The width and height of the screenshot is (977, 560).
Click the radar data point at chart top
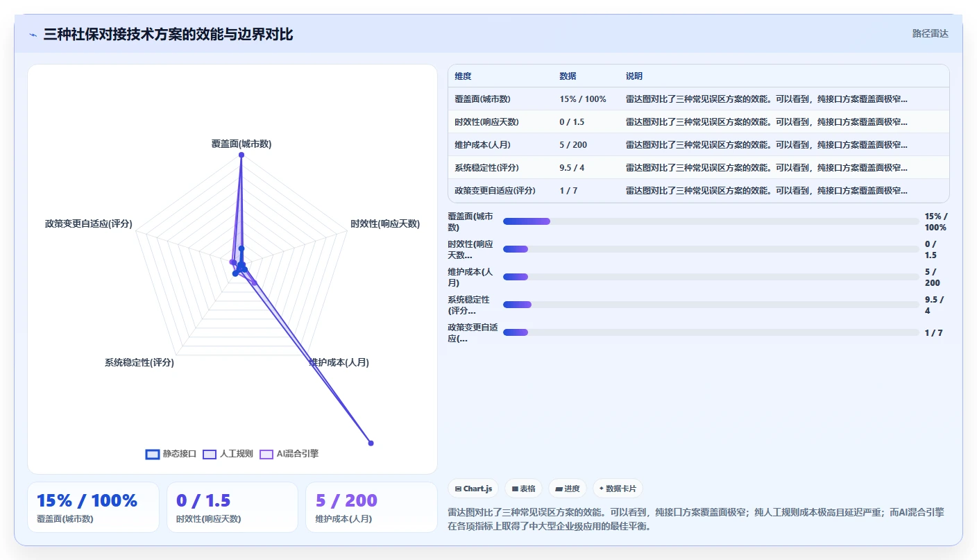(x=241, y=155)
